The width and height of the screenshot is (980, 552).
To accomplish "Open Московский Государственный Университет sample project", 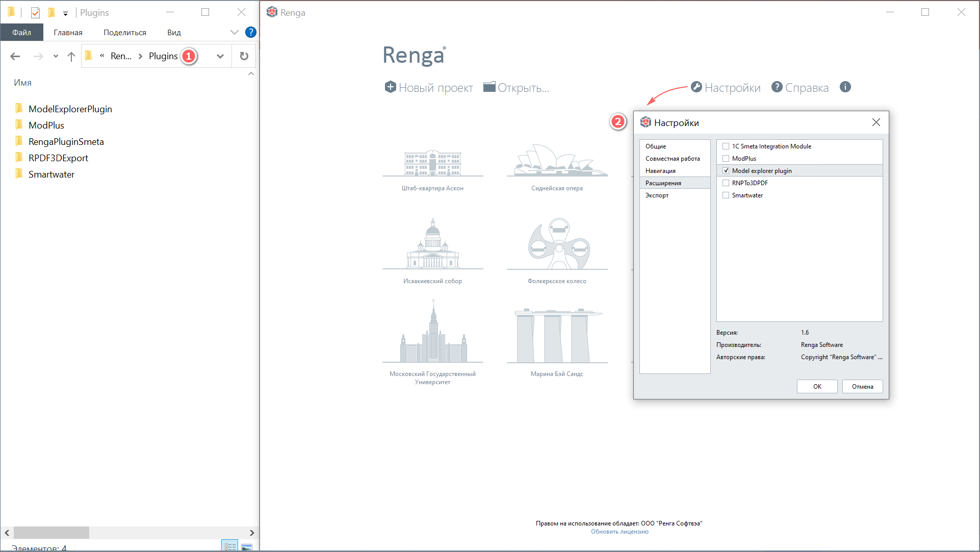I will (432, 343).
